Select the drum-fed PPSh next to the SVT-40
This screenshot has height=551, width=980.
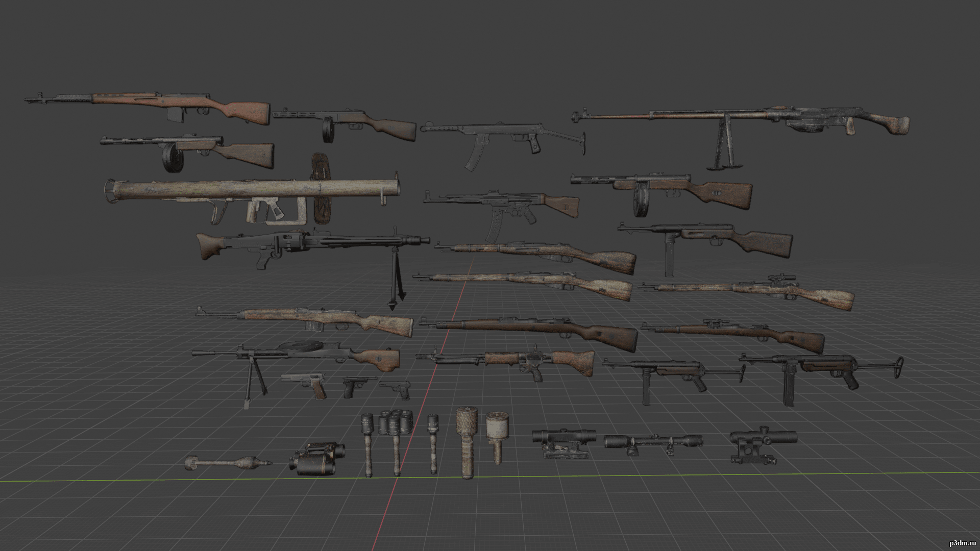click(344, 126)
